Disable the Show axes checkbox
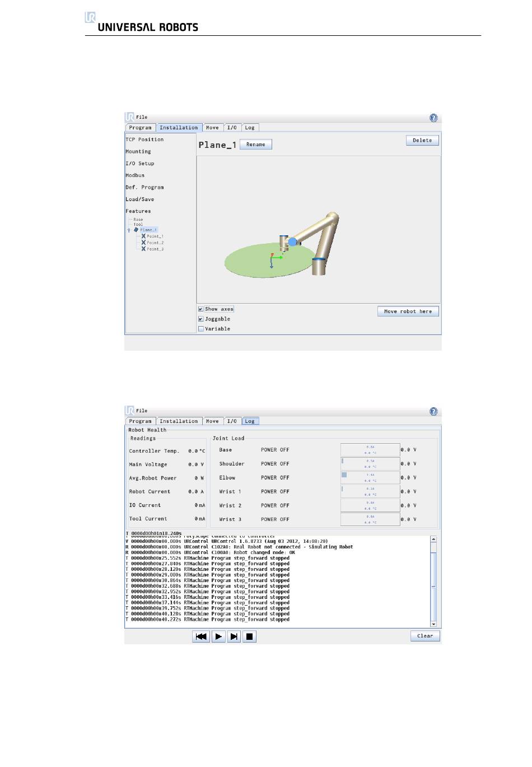This screenshot has height=767, width=532. tap(201, 309)
